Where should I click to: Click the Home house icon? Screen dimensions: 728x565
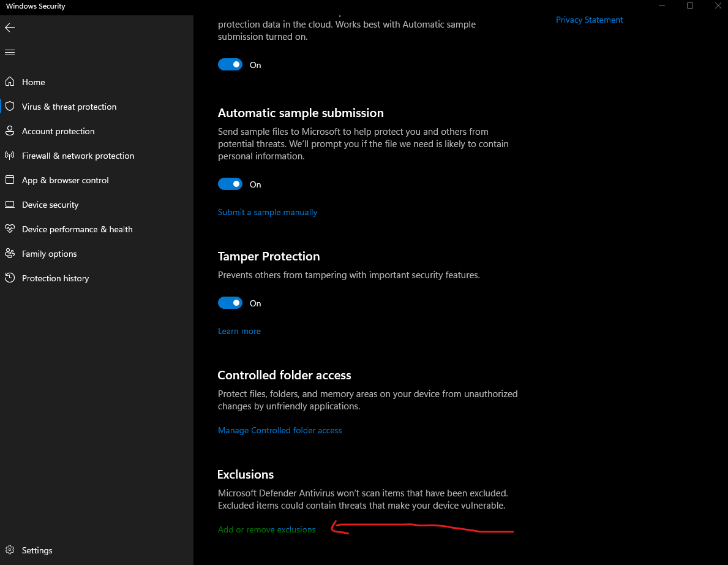coord(10,82)
